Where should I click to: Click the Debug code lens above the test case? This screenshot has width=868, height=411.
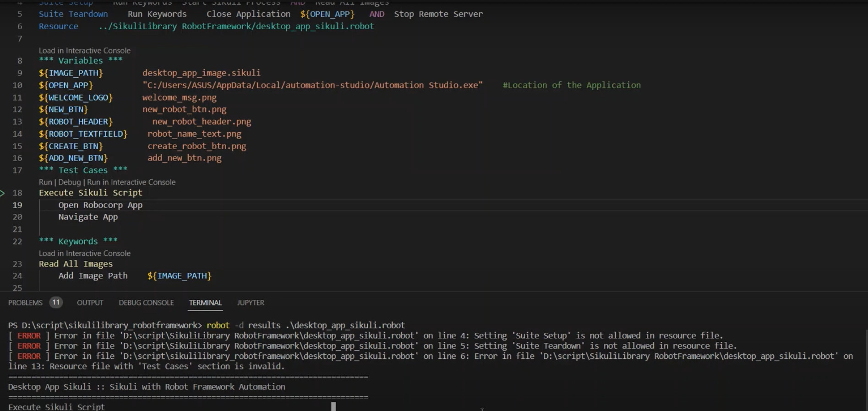point(69,182)
